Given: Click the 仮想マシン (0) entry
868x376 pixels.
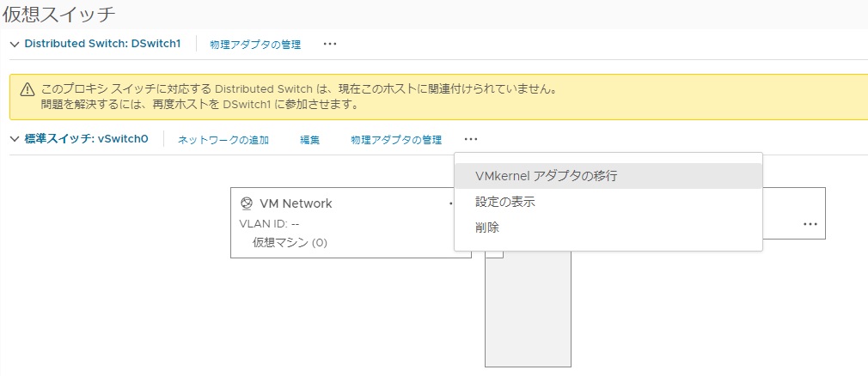Looking at the screenshot, I should pyautogui.click(x=290, y=243).
